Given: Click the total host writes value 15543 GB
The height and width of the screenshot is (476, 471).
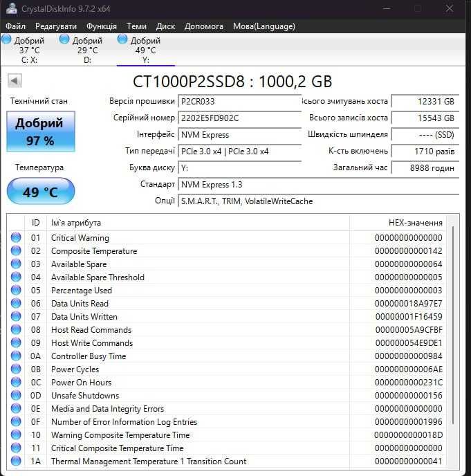Looking at the screenshot, I should pos(425,118).
